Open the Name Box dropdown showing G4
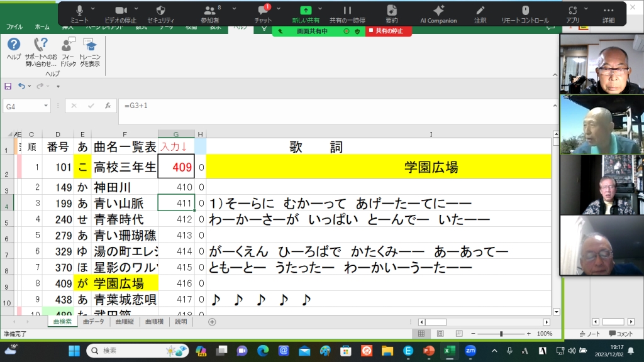 tap(45, 106)
